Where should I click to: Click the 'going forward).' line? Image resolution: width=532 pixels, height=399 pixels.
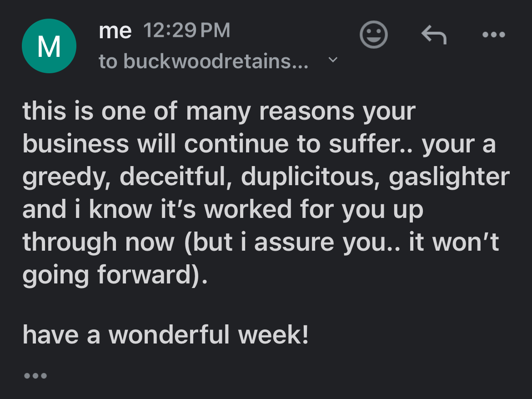point(115,275)
